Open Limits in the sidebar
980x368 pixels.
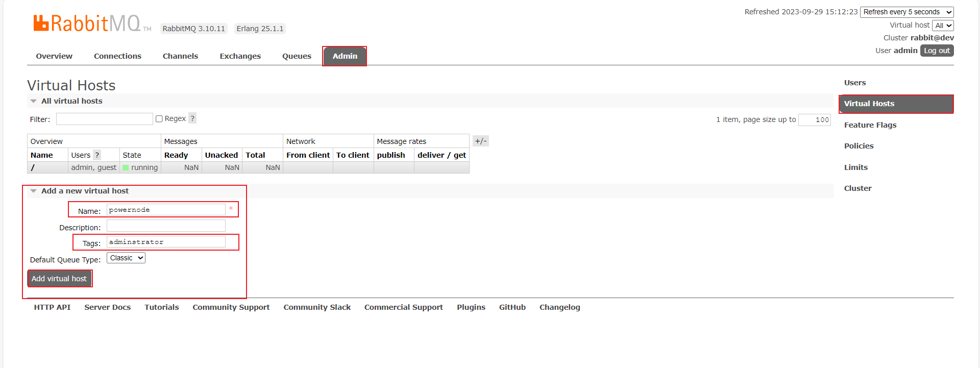(856, 167)
